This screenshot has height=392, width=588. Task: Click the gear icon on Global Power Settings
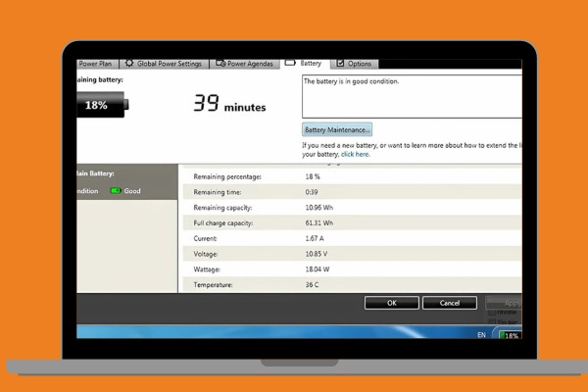pyautogui.click(x=128, y=64)
